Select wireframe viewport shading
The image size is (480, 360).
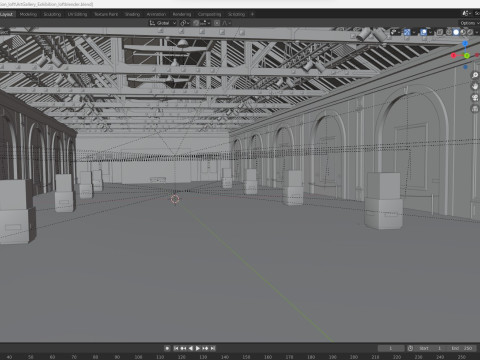tap(449, 32)
